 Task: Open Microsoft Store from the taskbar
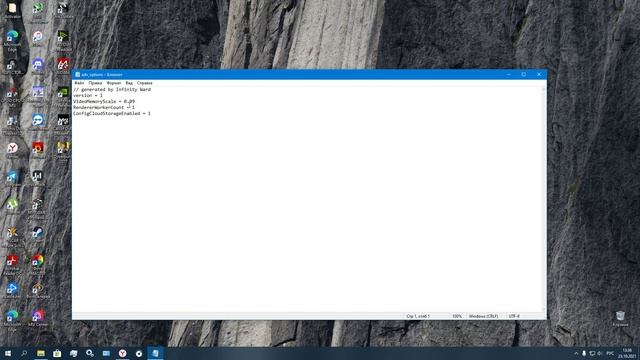point(57,353)
